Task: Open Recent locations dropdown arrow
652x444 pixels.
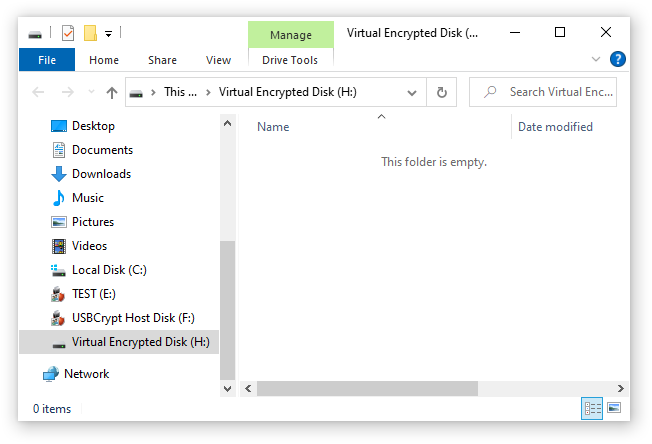Action: coord(91,92)
